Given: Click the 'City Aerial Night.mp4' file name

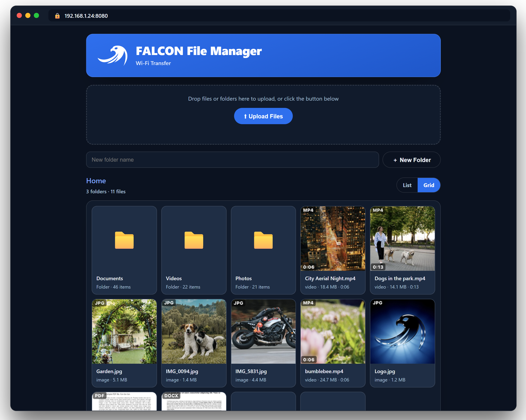Looking at the screenshot, I should [x=330, y=279].
